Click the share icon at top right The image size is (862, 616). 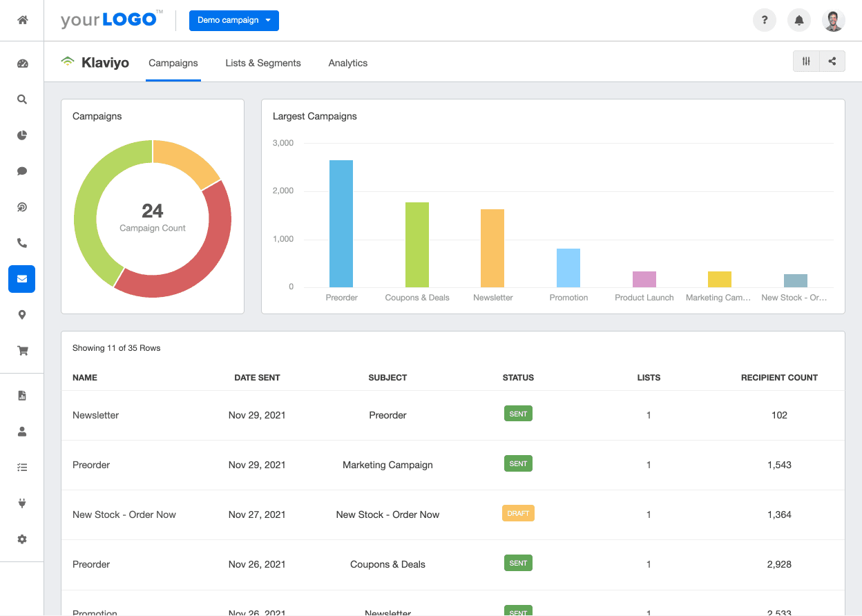tap(832, 61)
